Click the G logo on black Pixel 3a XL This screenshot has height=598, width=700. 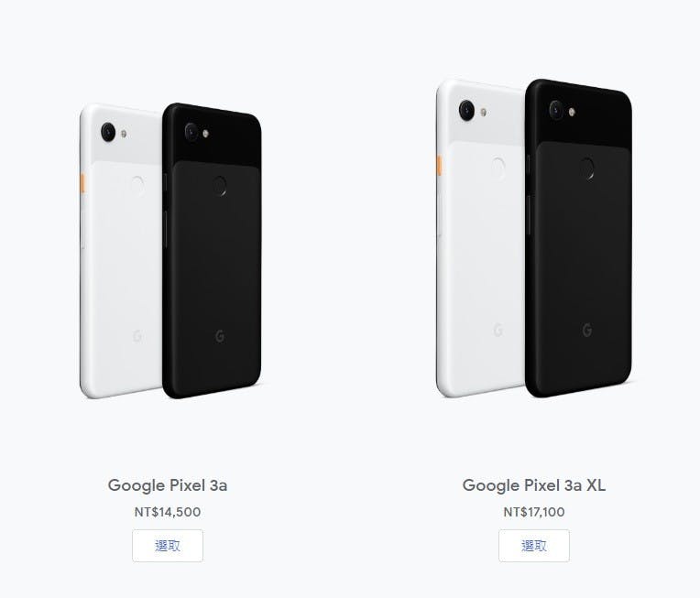click(x=587, y=331)
